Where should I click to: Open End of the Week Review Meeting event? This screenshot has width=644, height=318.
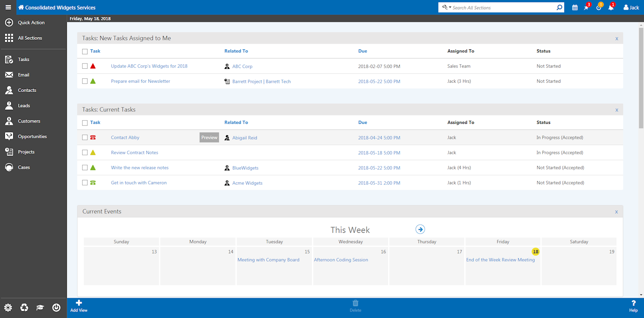500,260
